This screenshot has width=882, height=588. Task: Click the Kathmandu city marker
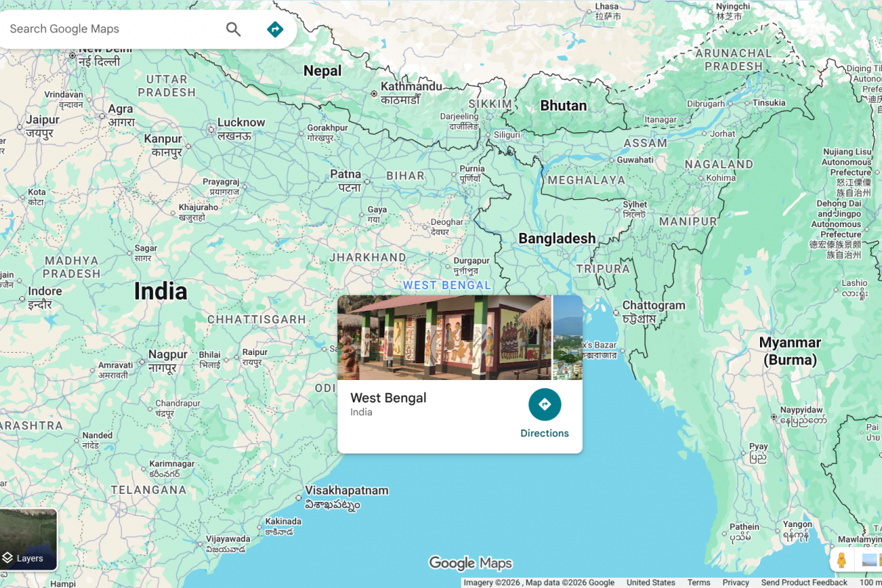(x=374, y=93)
